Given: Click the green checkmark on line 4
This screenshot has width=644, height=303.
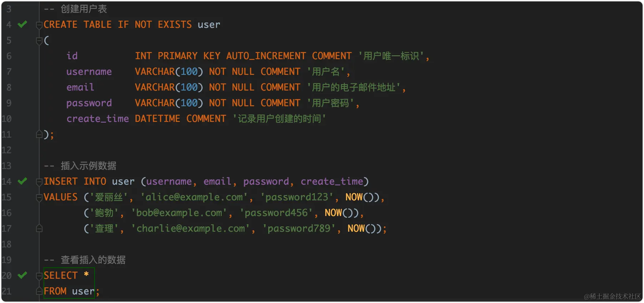Looking at the screenshot, I should coord(22,24).
